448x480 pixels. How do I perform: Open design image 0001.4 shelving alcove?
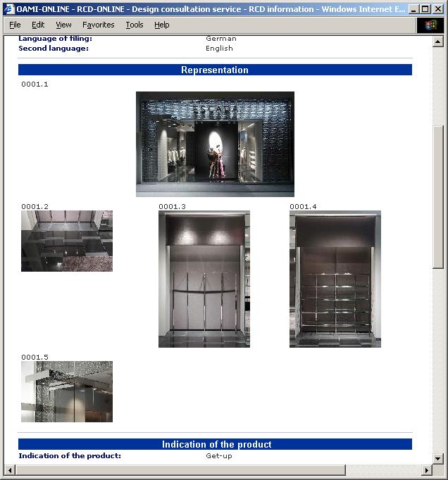point(335,279)
